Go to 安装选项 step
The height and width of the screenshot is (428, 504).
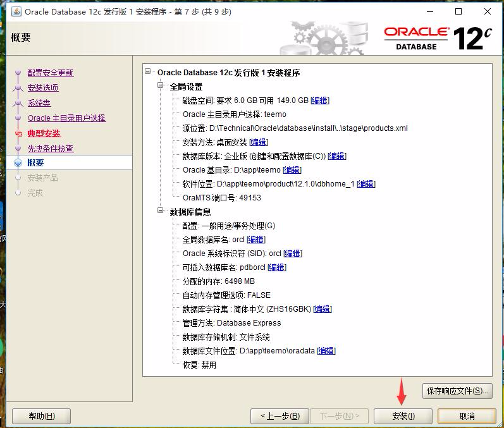pyautogui.click(x=43, y=88)
